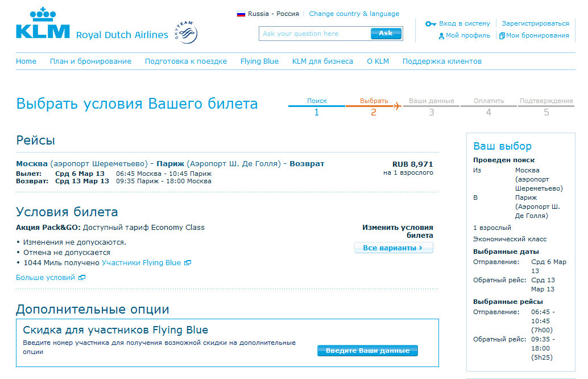
Task: Open KLM для бизнеса menu
Action: click(322, 61)
